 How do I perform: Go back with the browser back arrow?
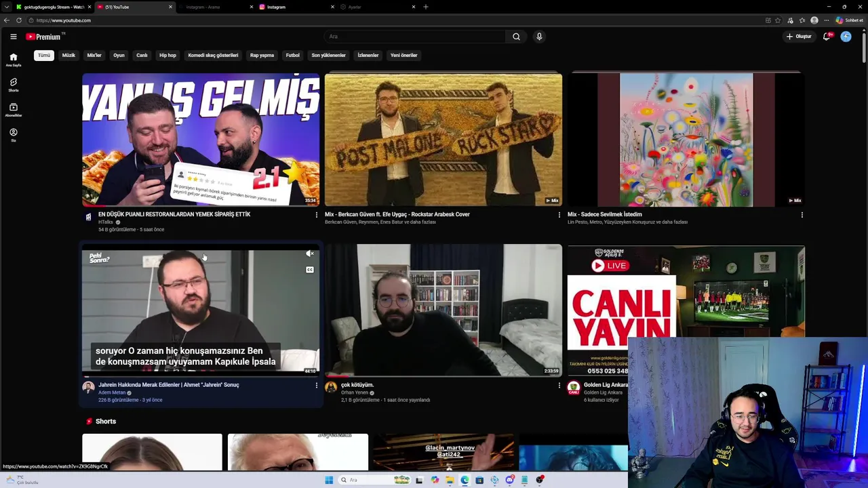click(x=7, y=20)
